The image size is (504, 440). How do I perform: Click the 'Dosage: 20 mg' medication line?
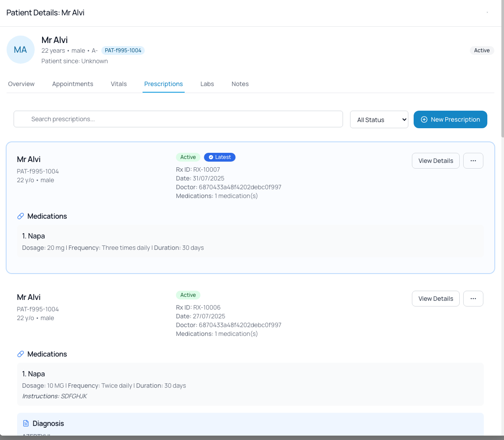click(113, 248)
